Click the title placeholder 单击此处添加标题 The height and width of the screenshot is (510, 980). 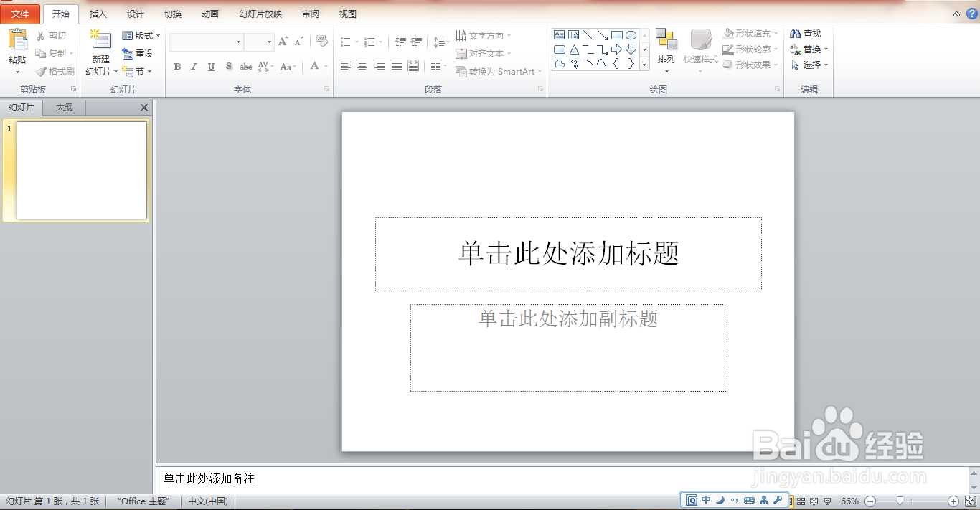568,254
